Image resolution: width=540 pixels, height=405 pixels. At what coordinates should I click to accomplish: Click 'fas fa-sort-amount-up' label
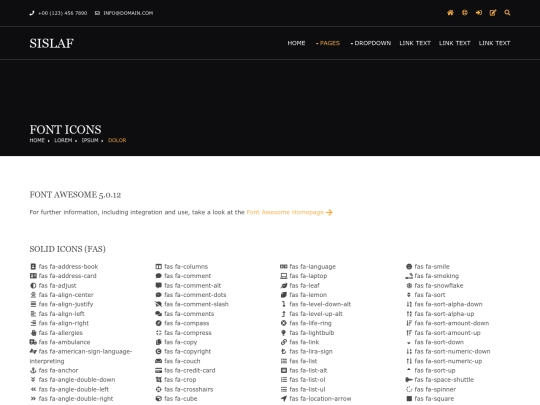tap(447, 333)
